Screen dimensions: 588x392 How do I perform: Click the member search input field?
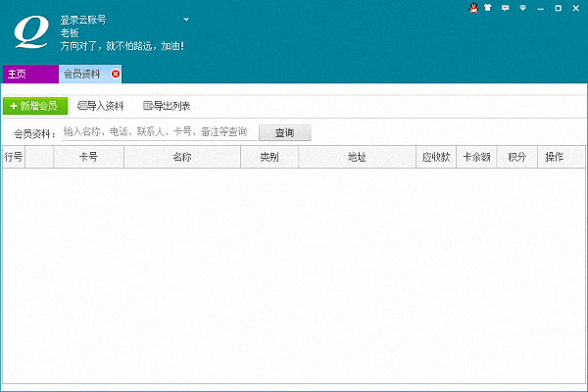157,132
